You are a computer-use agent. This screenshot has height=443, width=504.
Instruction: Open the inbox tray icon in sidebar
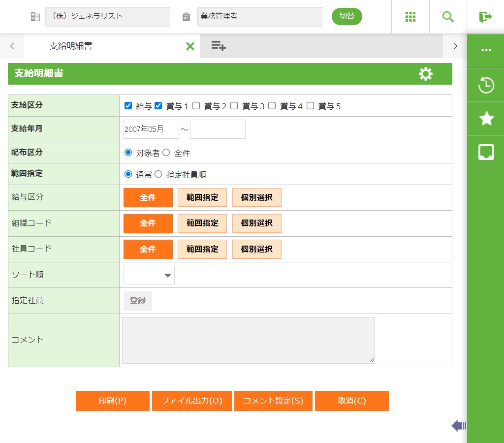(x=486, y=152)
